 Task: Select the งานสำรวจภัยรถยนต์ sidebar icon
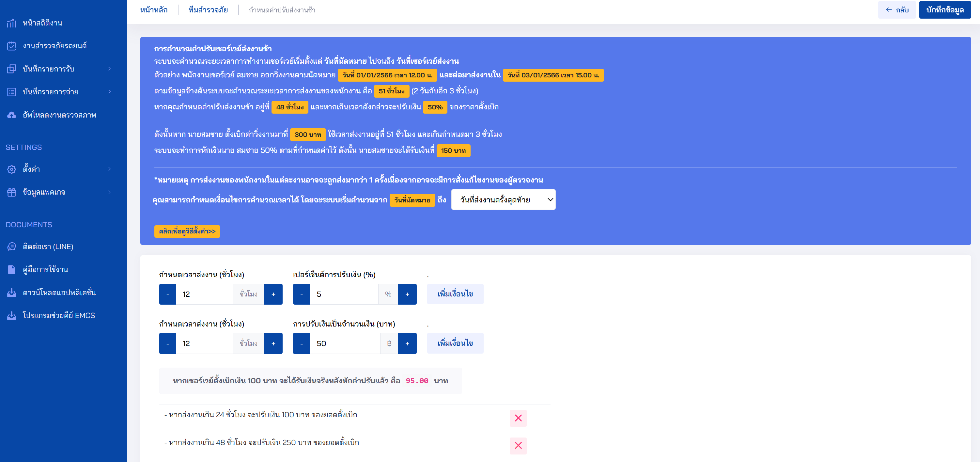[11, 46]
